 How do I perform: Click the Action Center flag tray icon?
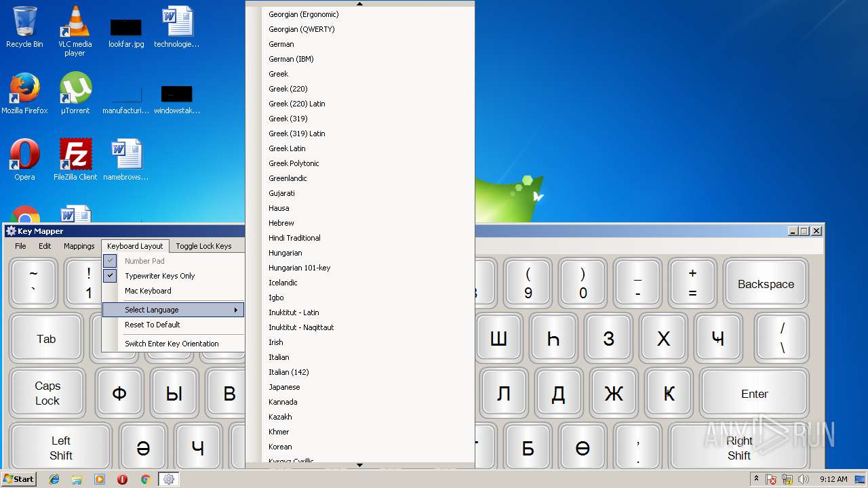771,479
